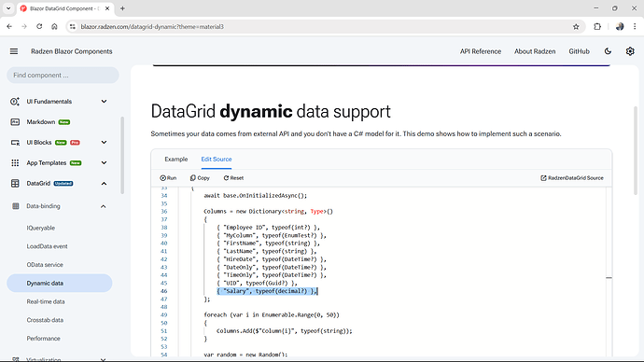644x362 pixels.
Task: Open RadzenDataGrid Source link
Action: click(x=572, y=178)
